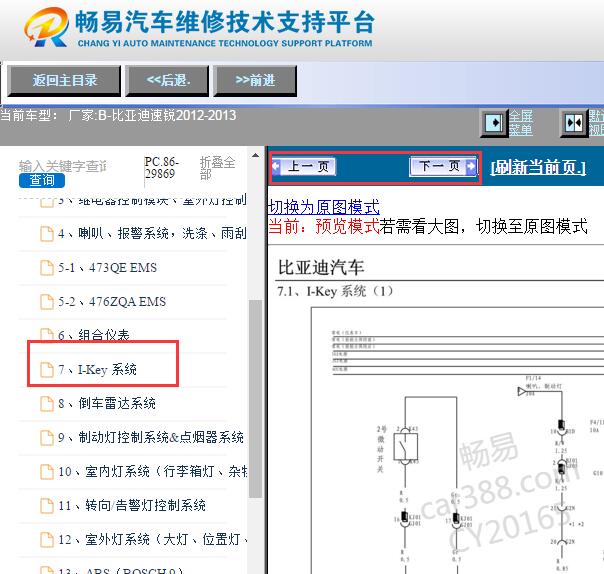This screenshot has width=604, height=574.
Task: Click the blue 查询 search button
Action: point(42,180)
